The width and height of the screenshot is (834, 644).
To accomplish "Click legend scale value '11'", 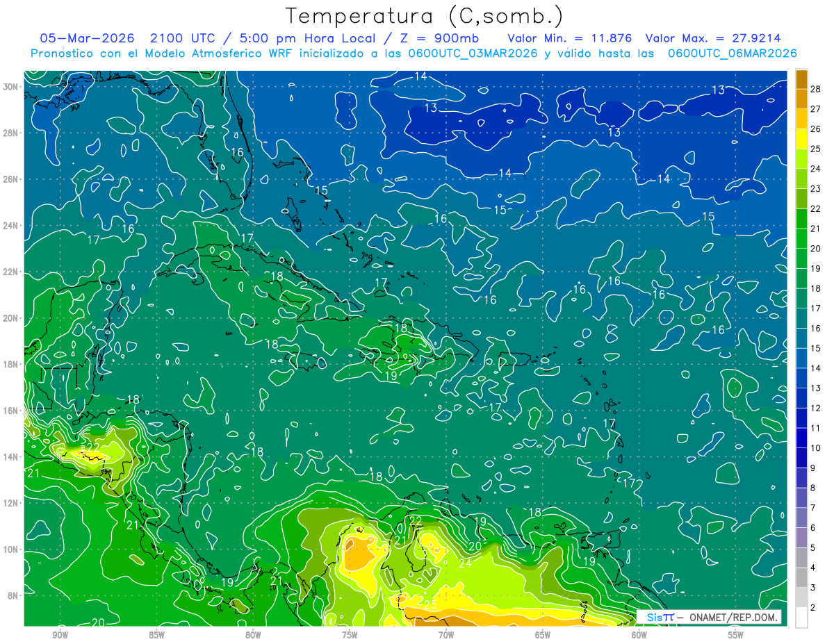I will 816,429.
